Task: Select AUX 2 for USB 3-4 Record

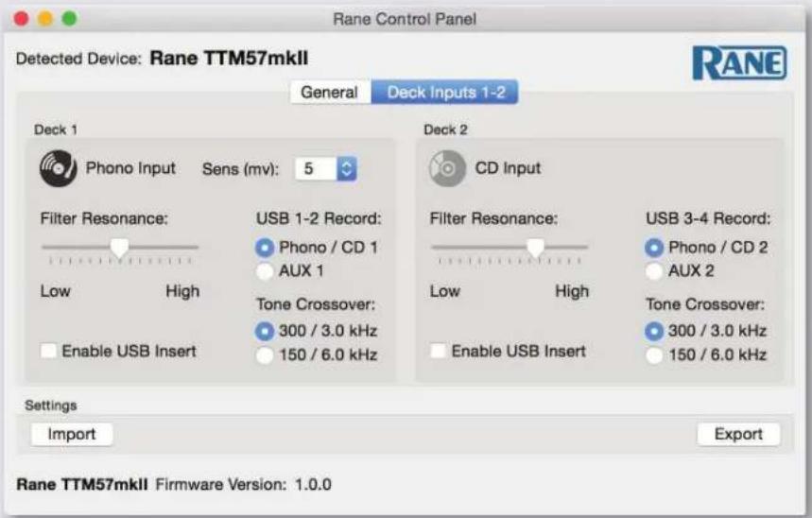Action: 654,271
